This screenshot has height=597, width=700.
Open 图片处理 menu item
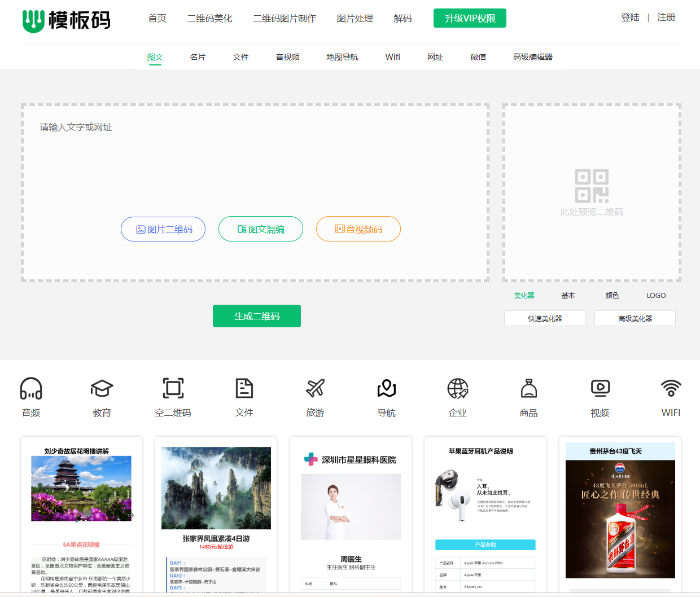(x=355, y=18)
